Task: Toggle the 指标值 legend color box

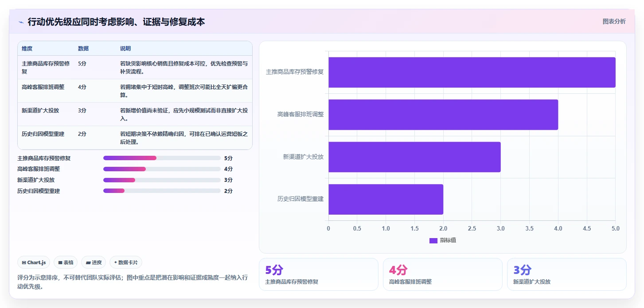Action: point(433,240)
